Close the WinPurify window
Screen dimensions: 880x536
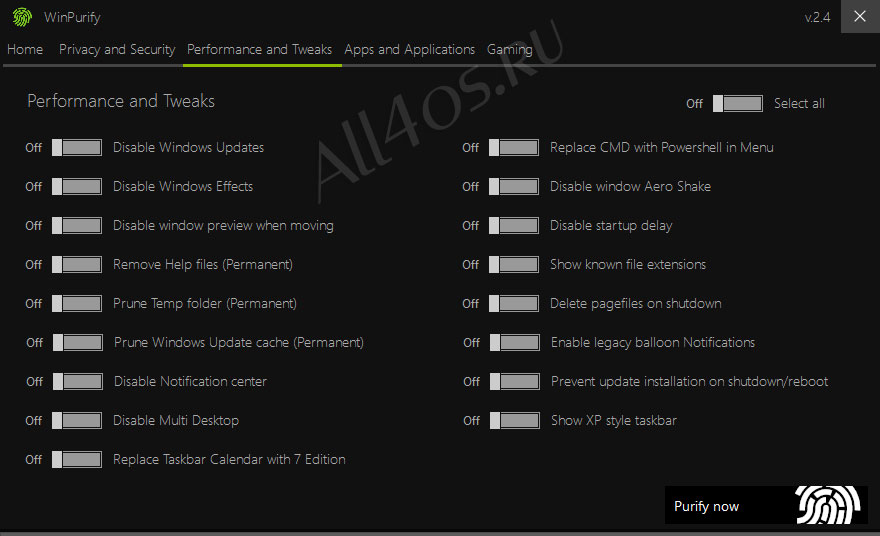coord(860,16)
